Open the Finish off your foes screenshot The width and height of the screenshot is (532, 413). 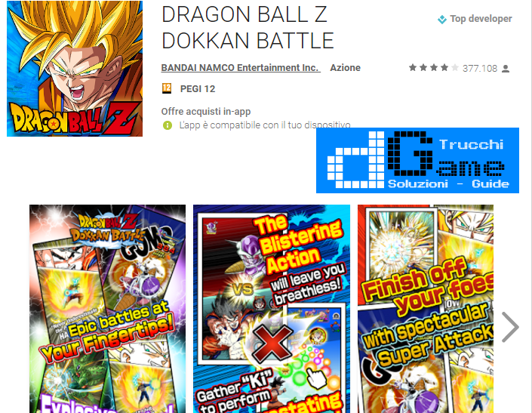[426, 309]
